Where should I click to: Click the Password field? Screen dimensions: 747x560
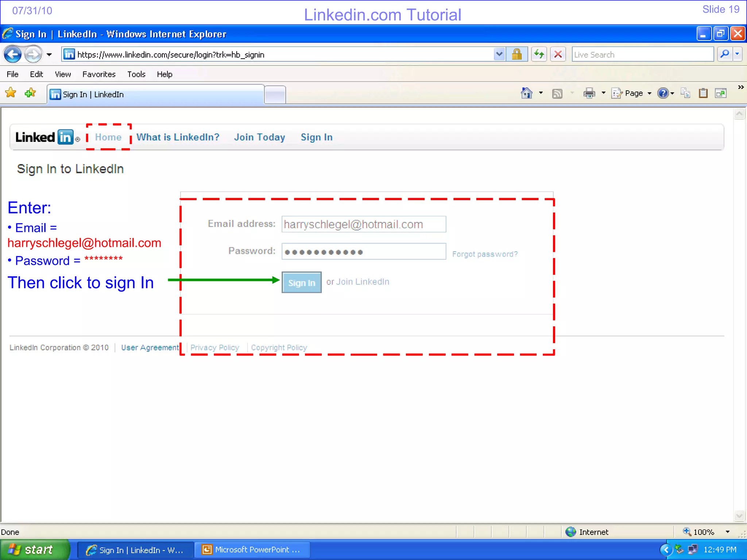[x=364, y=252]
